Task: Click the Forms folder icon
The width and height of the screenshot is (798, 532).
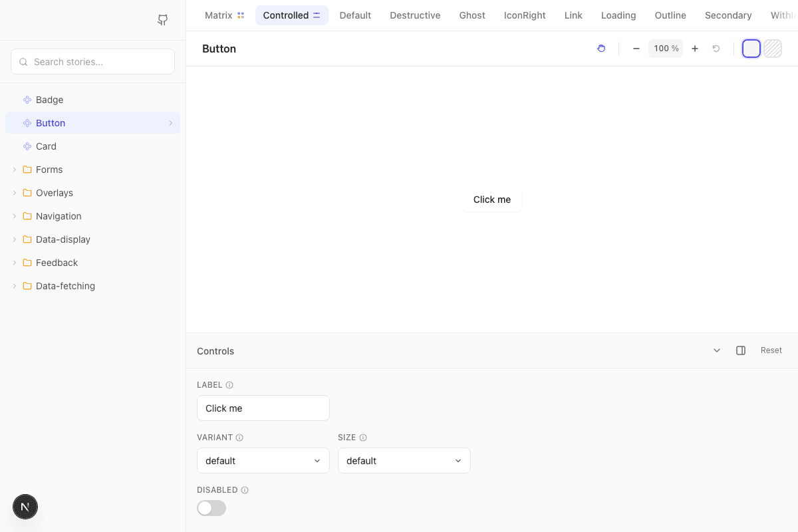Action: (27, 169)
